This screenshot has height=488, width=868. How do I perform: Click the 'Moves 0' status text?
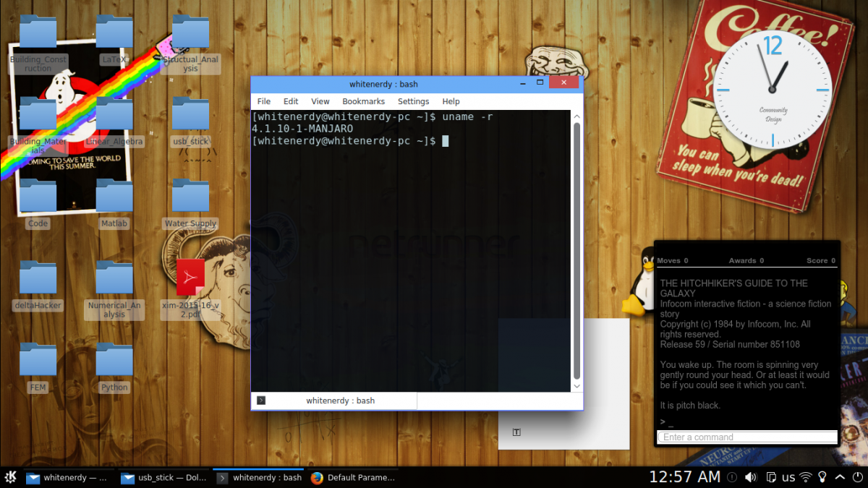[673, 260]
